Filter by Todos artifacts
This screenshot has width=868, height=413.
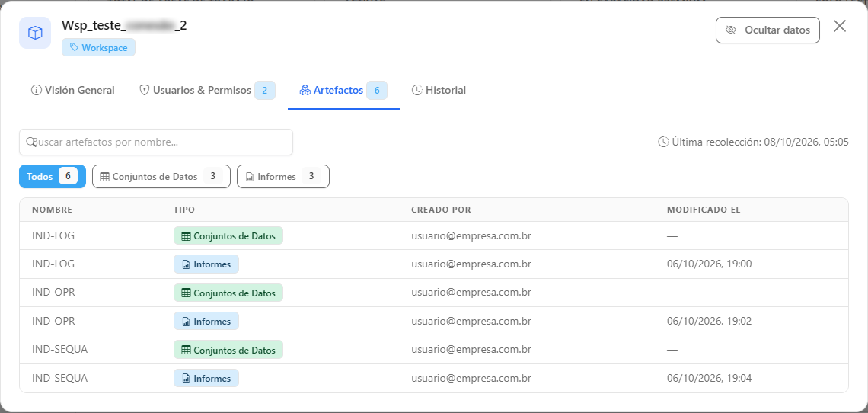53,176
